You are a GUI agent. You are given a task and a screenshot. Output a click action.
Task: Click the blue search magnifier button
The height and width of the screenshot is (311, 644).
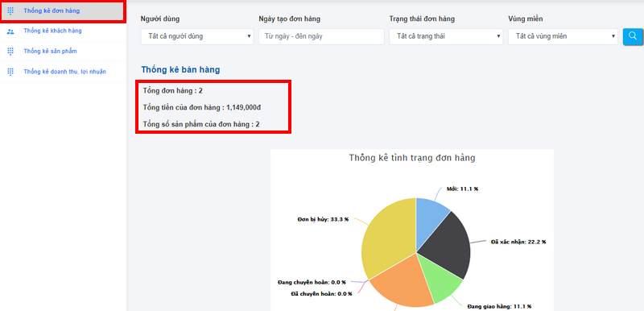pos(633,36)
